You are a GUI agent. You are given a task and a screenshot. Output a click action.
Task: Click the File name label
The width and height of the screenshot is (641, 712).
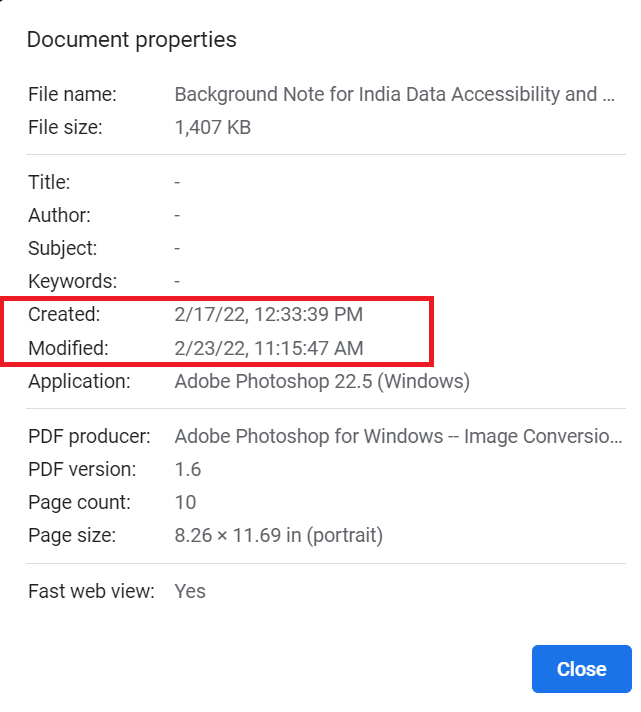(72, 94)
